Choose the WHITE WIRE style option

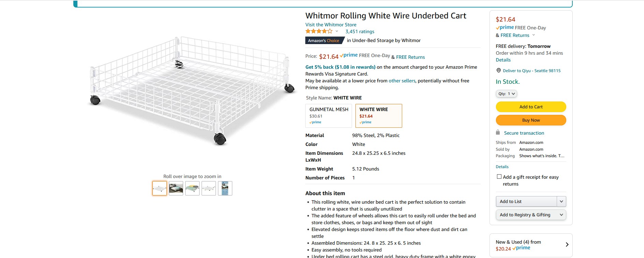click(379, 116)
